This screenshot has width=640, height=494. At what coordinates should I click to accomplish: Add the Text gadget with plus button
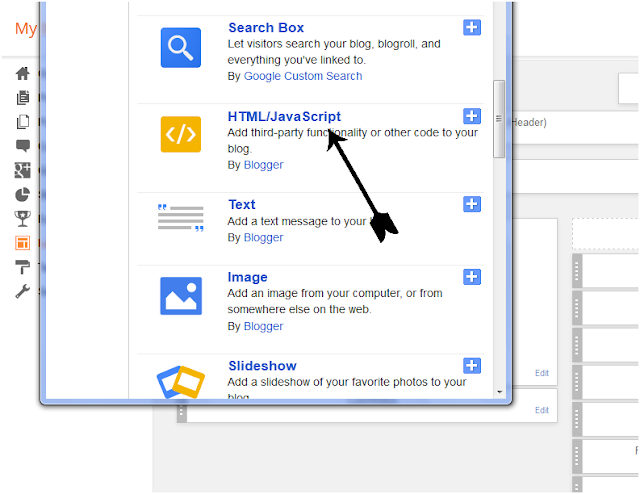tap(472, 204)
